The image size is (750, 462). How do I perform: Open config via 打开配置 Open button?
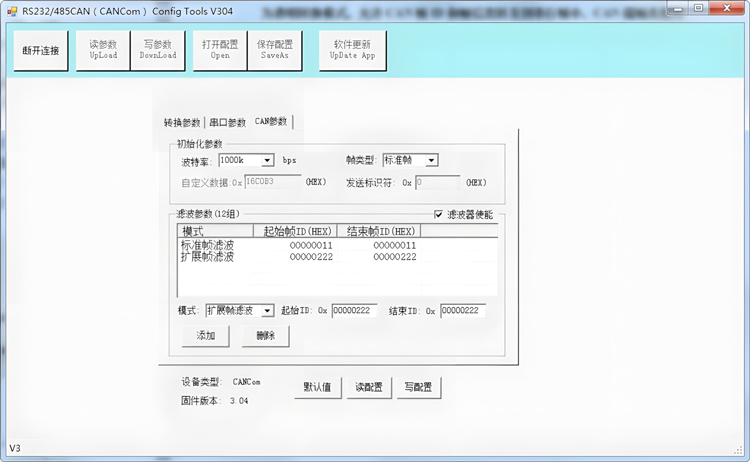click(x=220, y=50)
